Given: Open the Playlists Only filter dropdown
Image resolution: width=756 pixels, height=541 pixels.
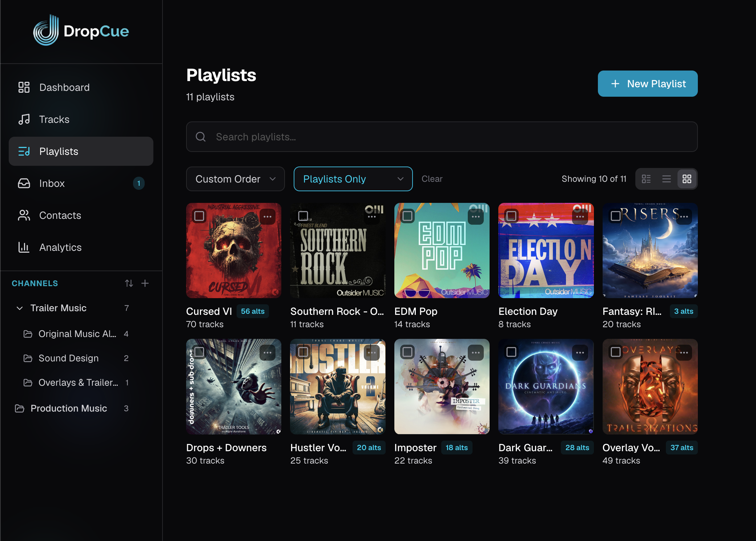Looking at the screenshot, I should [x=353, y=179].
